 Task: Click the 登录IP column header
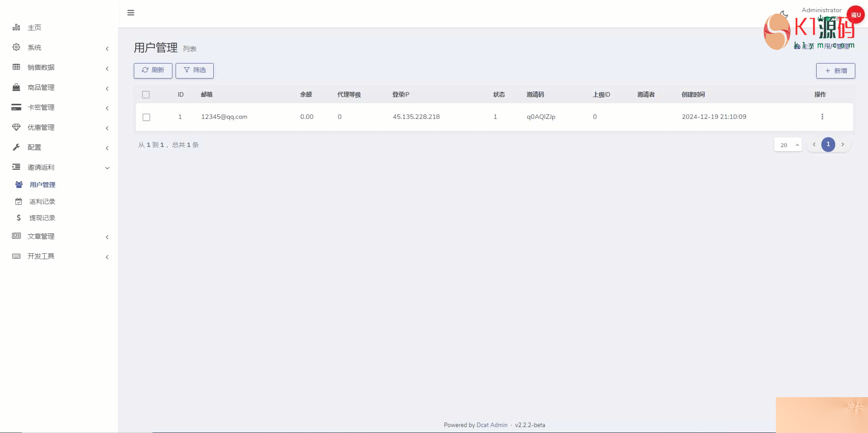[x=401, y=94]
